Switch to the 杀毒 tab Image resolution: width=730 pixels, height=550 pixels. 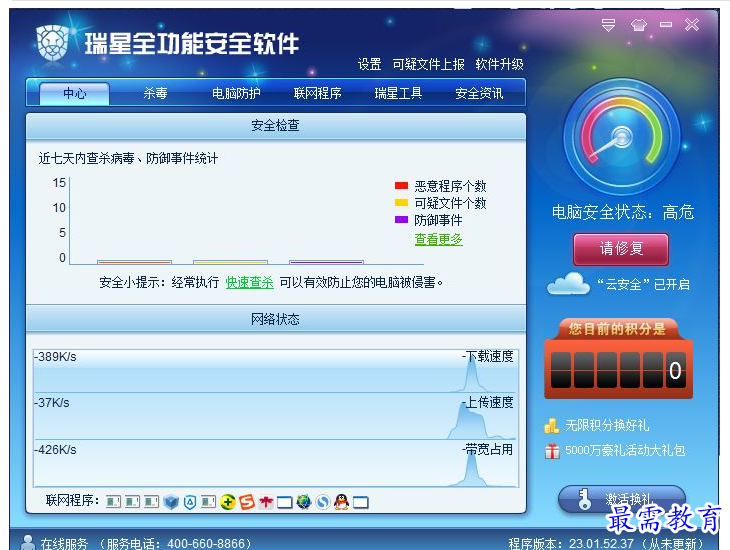(155, 93)
